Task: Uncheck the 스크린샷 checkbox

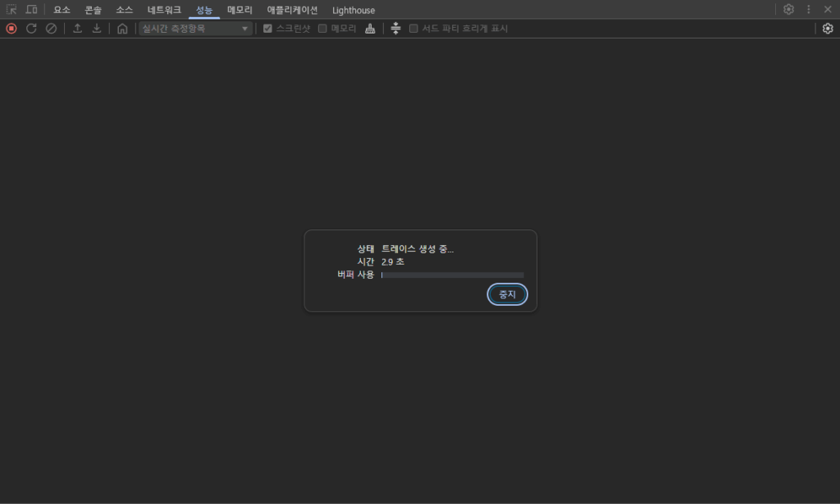Action: (267, 28)
